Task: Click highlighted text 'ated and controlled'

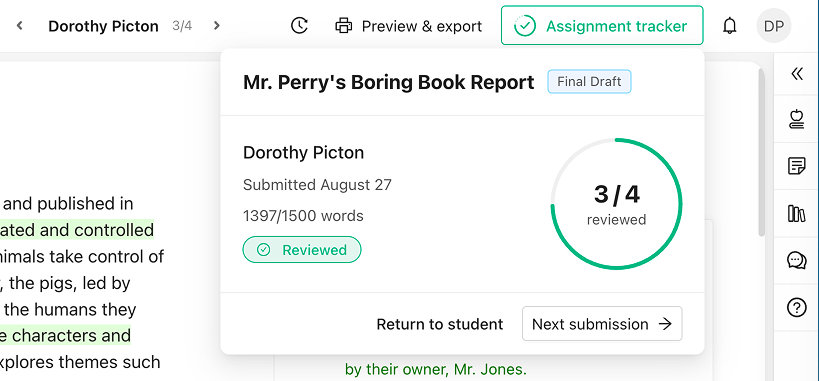Action: coord(77,230)
